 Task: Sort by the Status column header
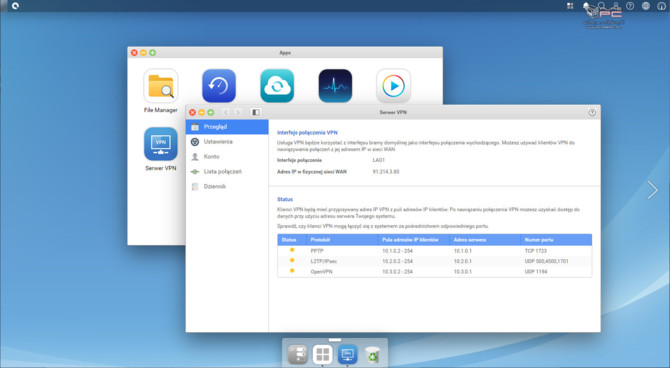(x=292, y=240)
